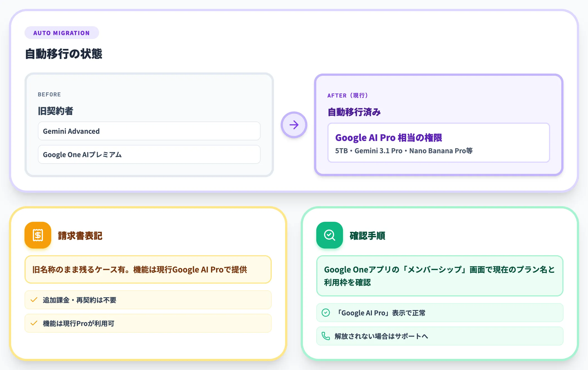
Task: Click the orange invoice receipt icon
Action: coord(38,235)
